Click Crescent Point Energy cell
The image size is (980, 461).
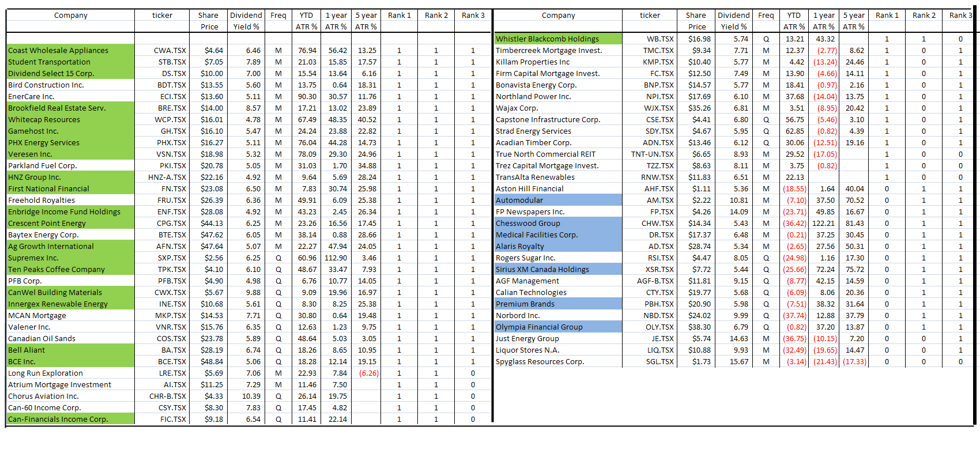click(x=70, y=223)
